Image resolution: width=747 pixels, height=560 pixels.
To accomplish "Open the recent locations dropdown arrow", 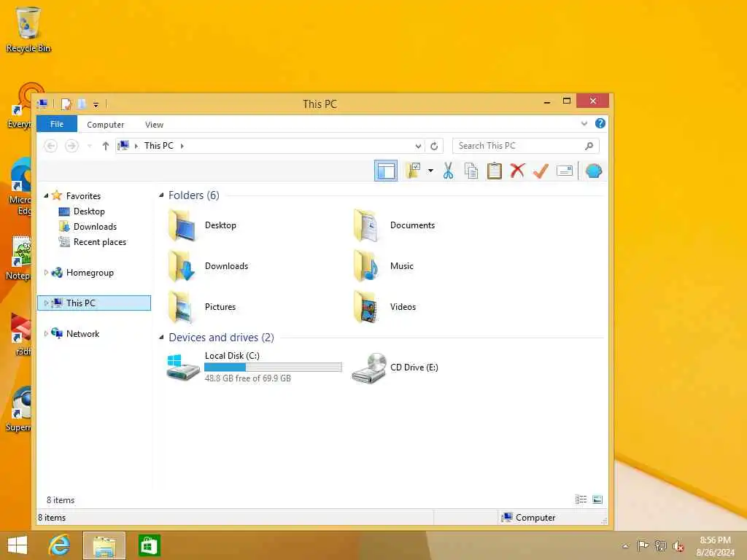I will pyautogui.click(x=90, y=146).
